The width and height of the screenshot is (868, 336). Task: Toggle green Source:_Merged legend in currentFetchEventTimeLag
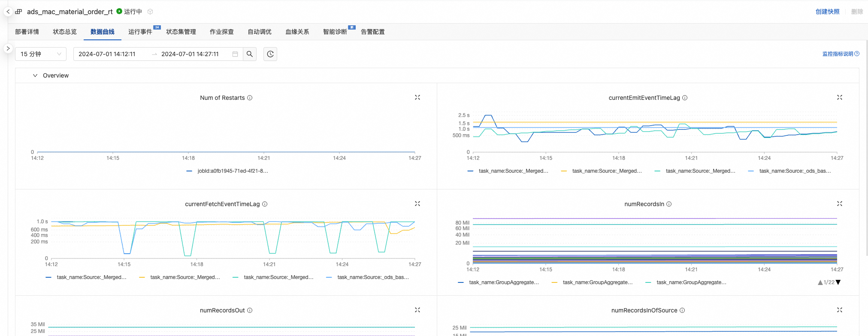(x=273, y=277)
